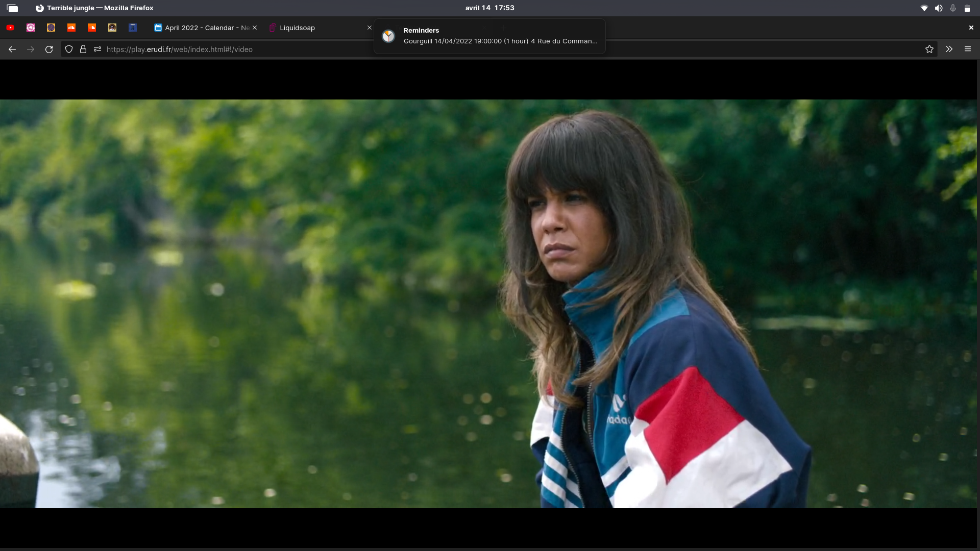Open the Firefox hamburger menu

(x=967, y=49)
